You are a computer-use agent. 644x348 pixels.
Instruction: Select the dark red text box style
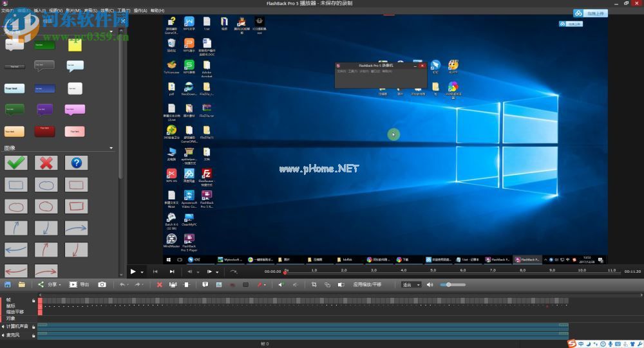click(x=44, y=131)
